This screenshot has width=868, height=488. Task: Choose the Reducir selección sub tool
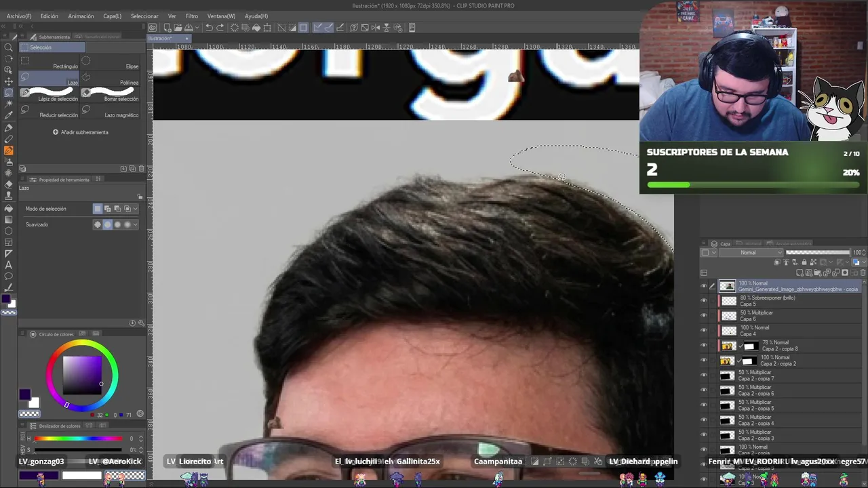pyautogui.click(x=50, y=111)
